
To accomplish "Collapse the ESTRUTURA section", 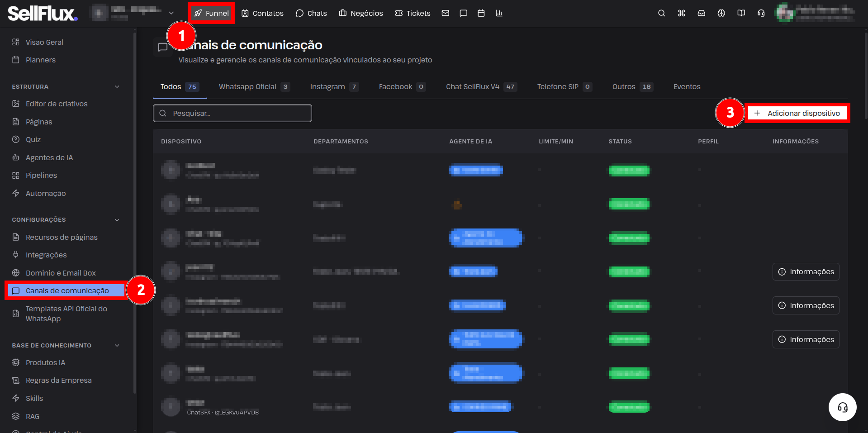I will point(117,86).
